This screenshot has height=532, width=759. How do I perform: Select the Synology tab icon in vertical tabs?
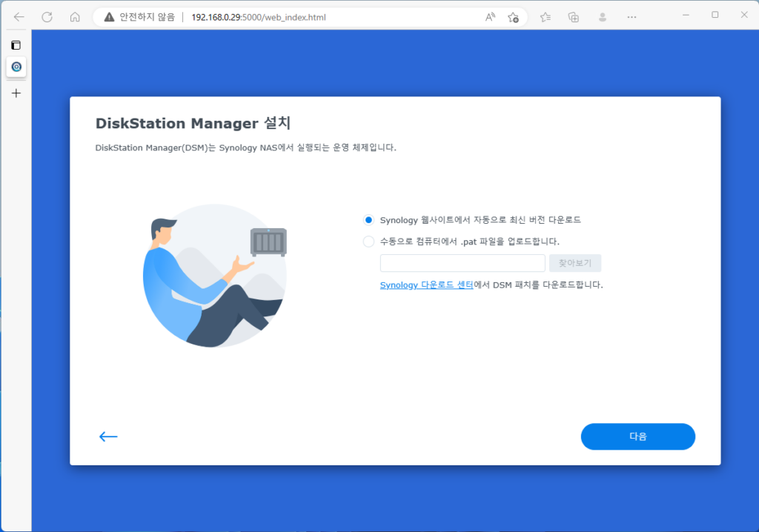(16, 67)
